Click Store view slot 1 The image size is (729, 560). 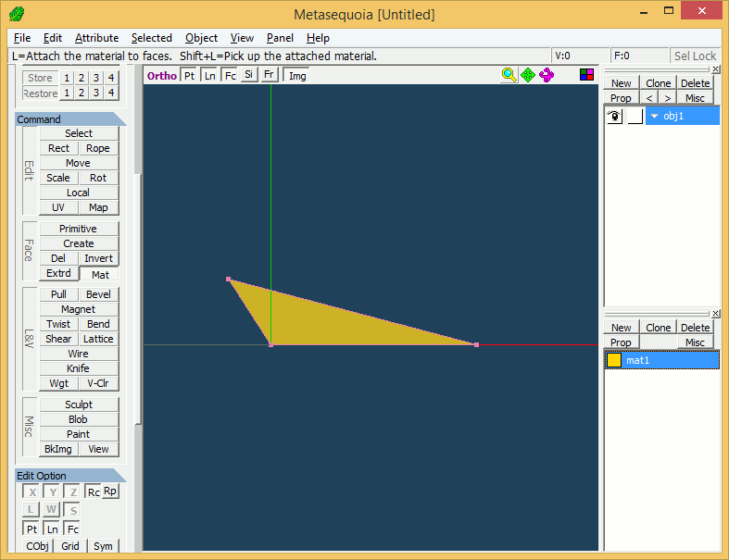coord(67,78)
